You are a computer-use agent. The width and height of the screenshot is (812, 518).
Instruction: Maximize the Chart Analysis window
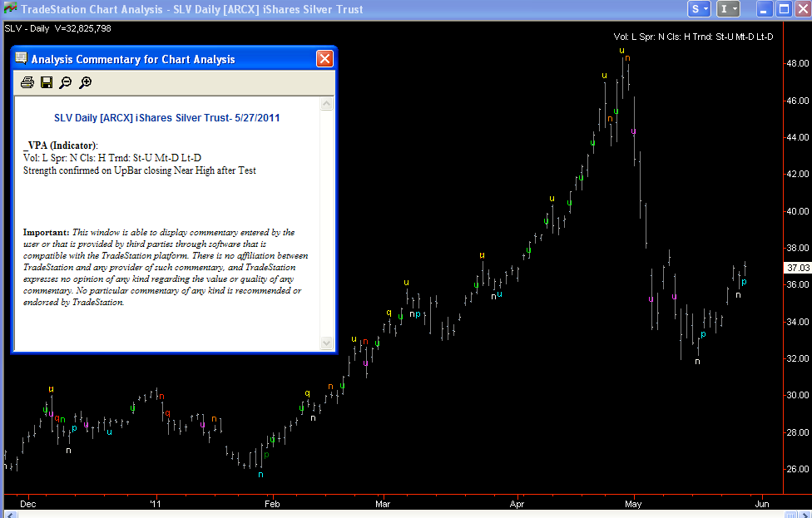tap(784, 9)
